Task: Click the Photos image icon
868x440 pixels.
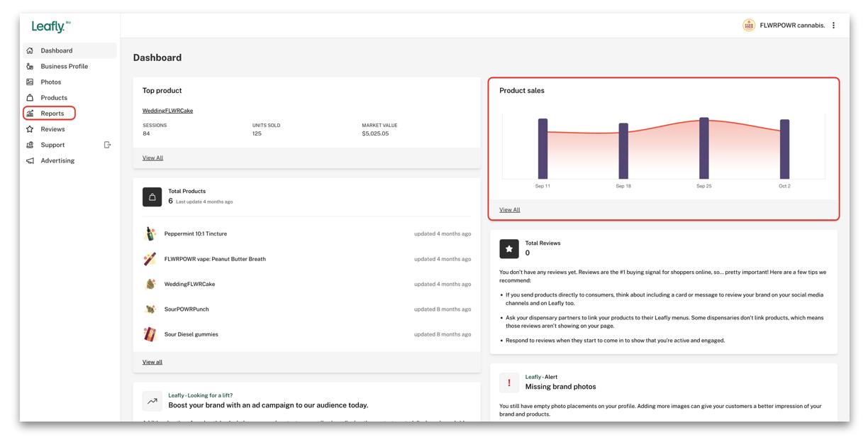Action: (30, 82)
